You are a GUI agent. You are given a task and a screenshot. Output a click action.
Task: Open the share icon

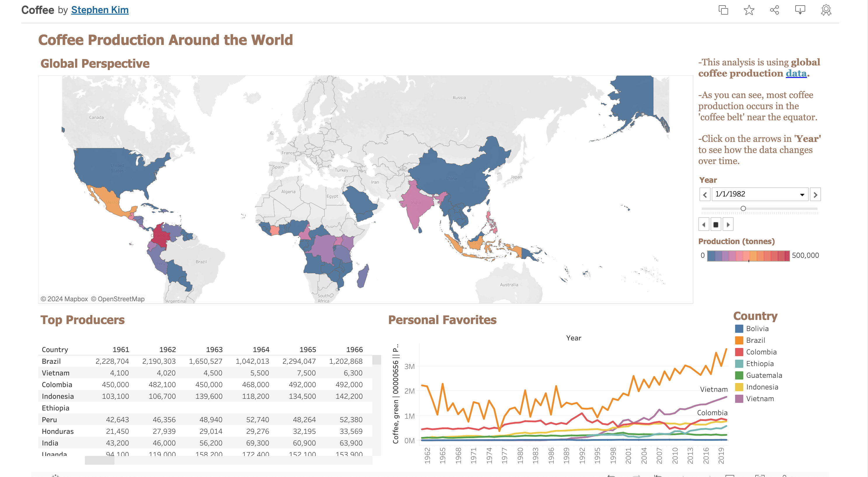point(774,10)
